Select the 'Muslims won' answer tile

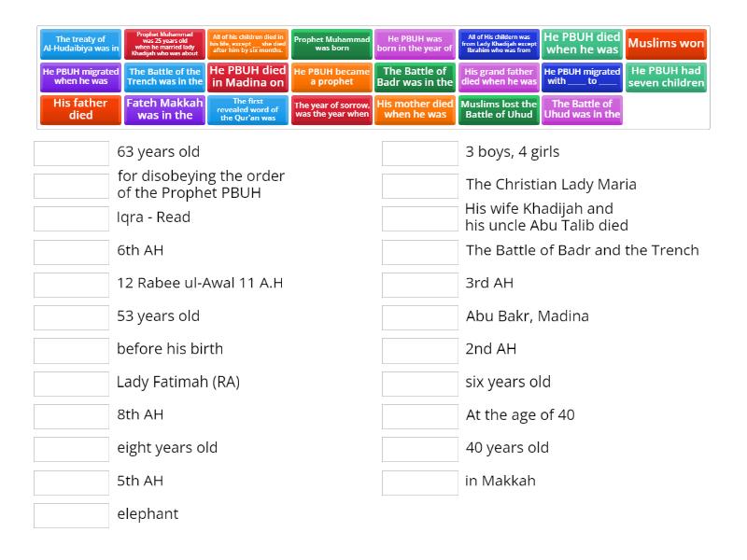point(666,43)
